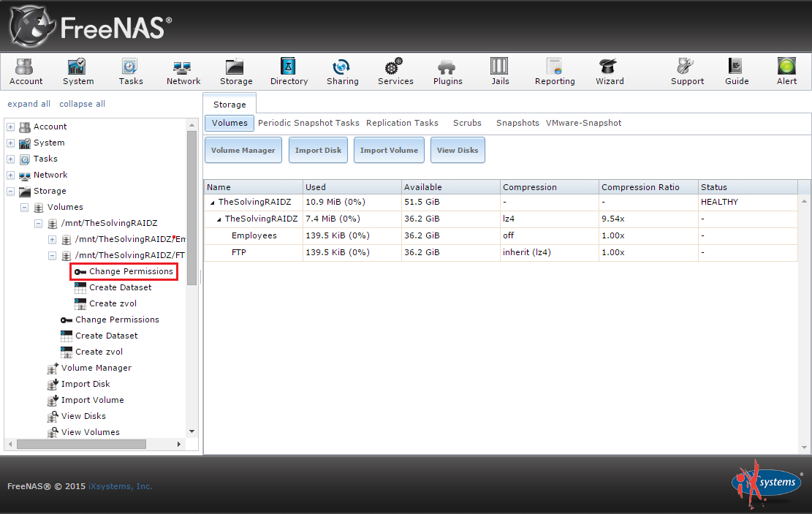Click the tree panel horizontal scrollbar thumb
Viewport: 812px width, 514px height.
(x=81, y=444)
